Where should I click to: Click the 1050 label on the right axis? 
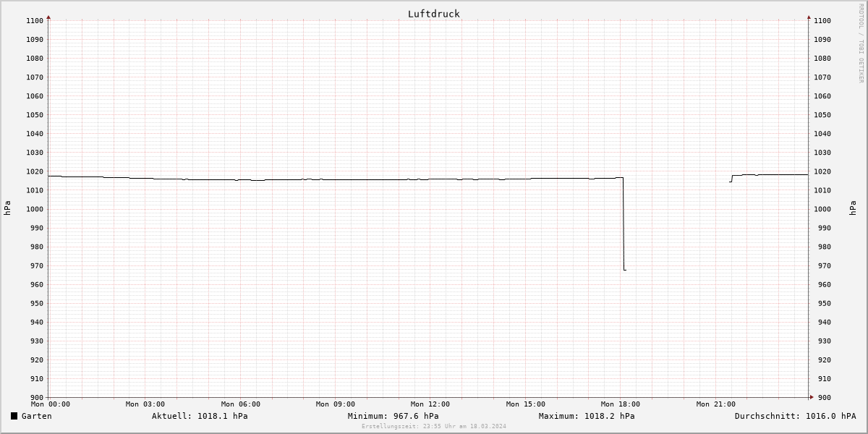822,115
